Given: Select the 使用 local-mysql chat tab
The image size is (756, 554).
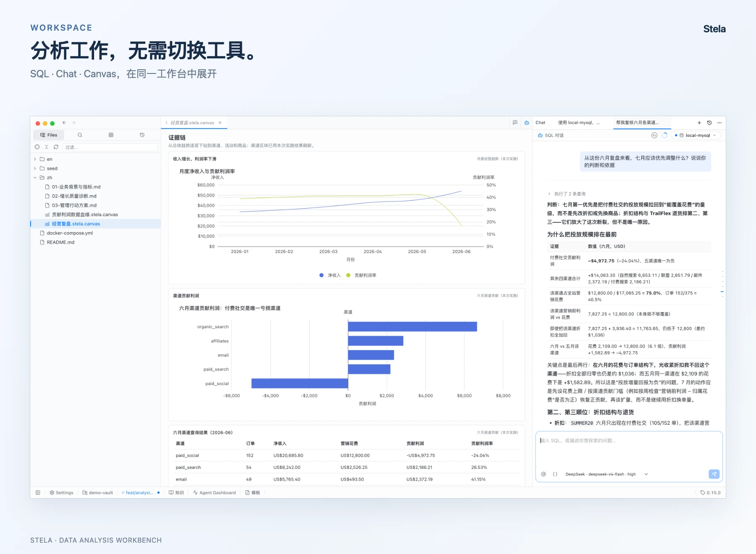Looking at the screenshot, I should coord(578,123).
